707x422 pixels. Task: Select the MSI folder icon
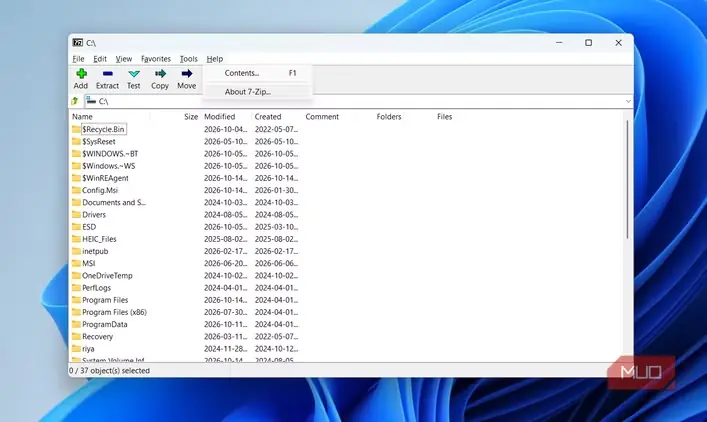[76, 263]
